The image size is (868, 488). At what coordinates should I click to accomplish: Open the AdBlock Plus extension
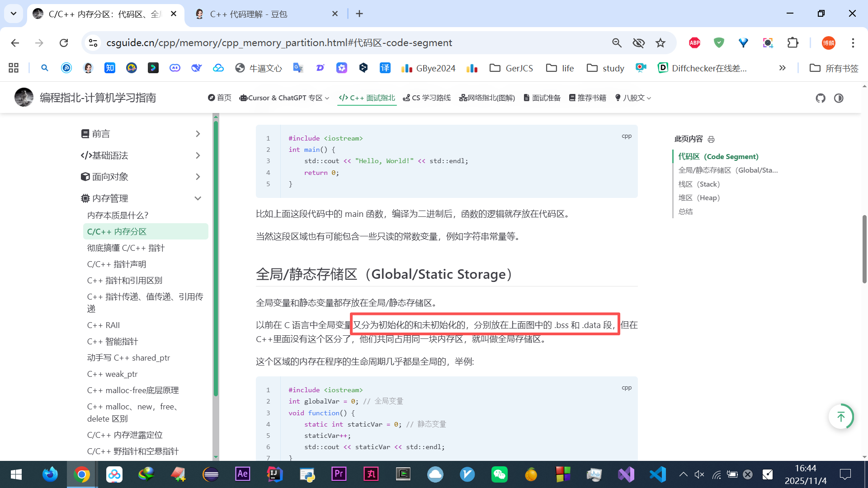point(694,43)
